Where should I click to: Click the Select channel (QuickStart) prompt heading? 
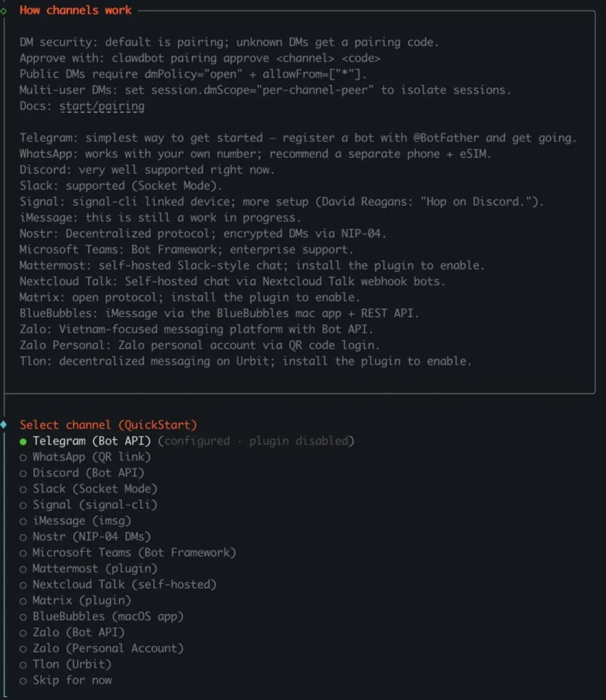[108, 425]
